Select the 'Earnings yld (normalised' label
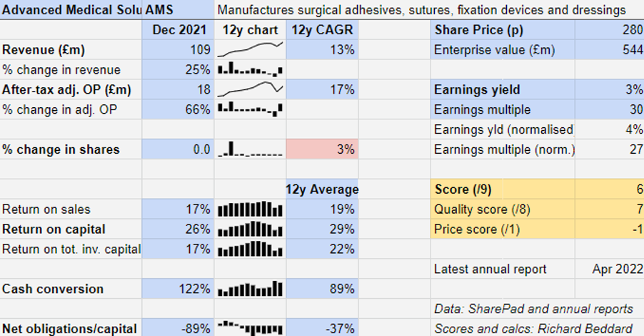Screen dimensions: 644x336 click(x=503, y=129)
